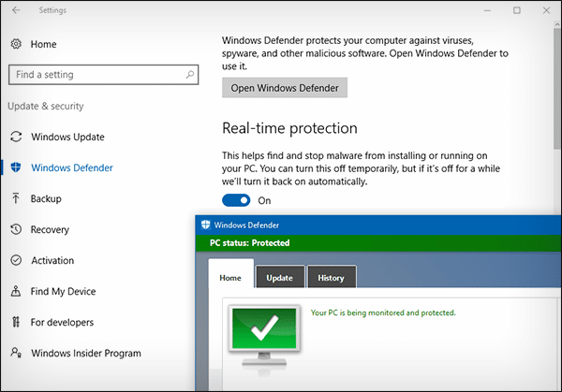Click the Windows Insider Program icon
The image size is (562, 392).
pos(15,354)
